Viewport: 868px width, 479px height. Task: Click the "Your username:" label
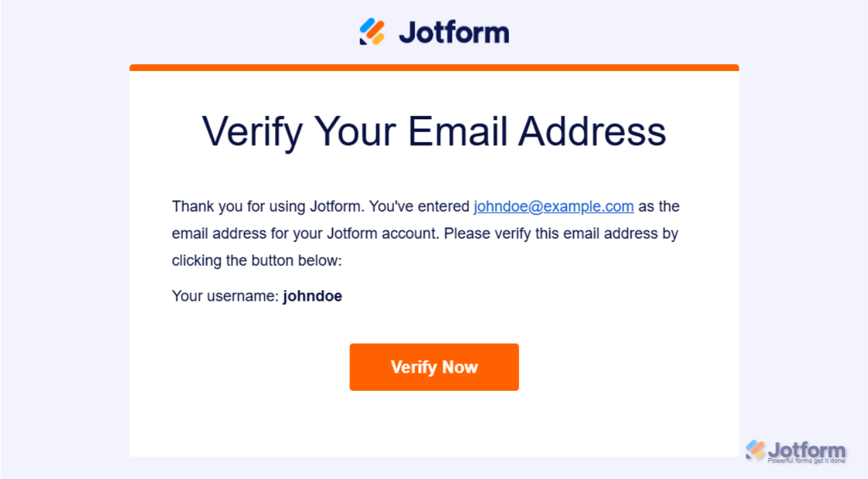tap(226, 296)
